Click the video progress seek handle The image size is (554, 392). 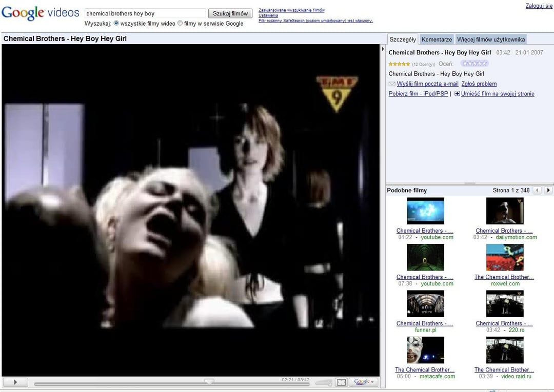(x=209, y=382)
